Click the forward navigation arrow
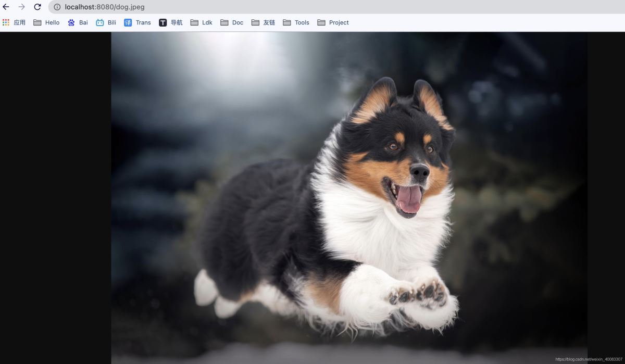The image size is (625, 364). (21, 7)
